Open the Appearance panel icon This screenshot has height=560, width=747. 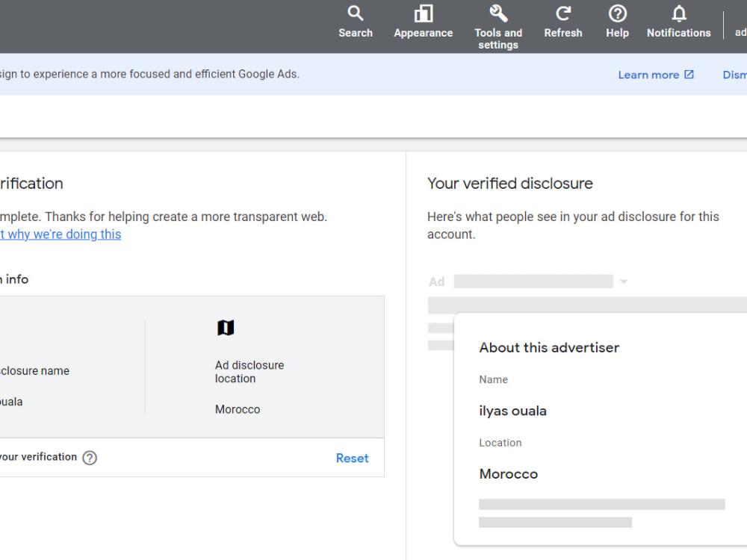(x=423, y=13)
